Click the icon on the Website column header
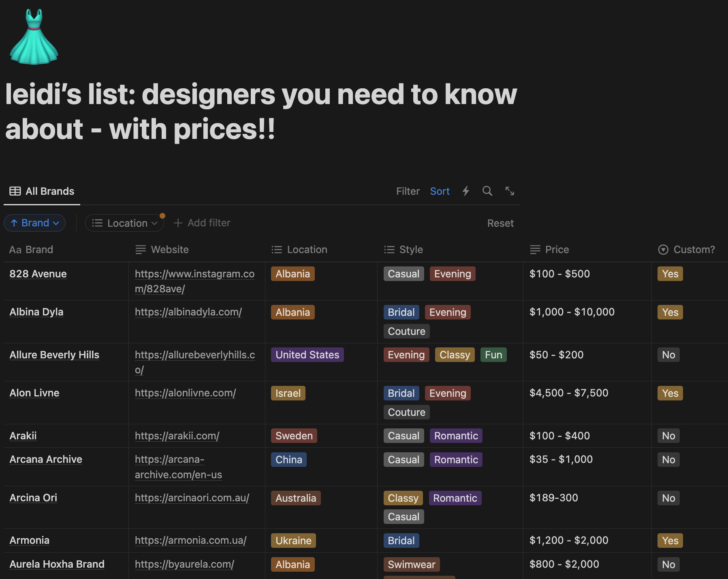This screenshot has height=579, width=728. click(x=140, y=249)
